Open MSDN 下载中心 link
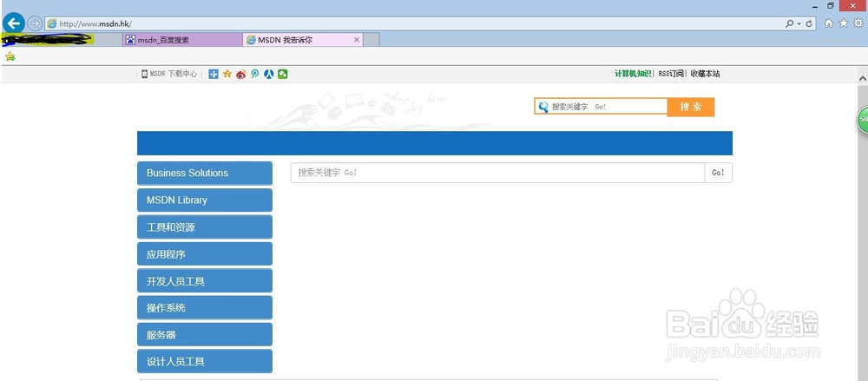The width and height of the screenshot is (868, 381). pos(174,75)
